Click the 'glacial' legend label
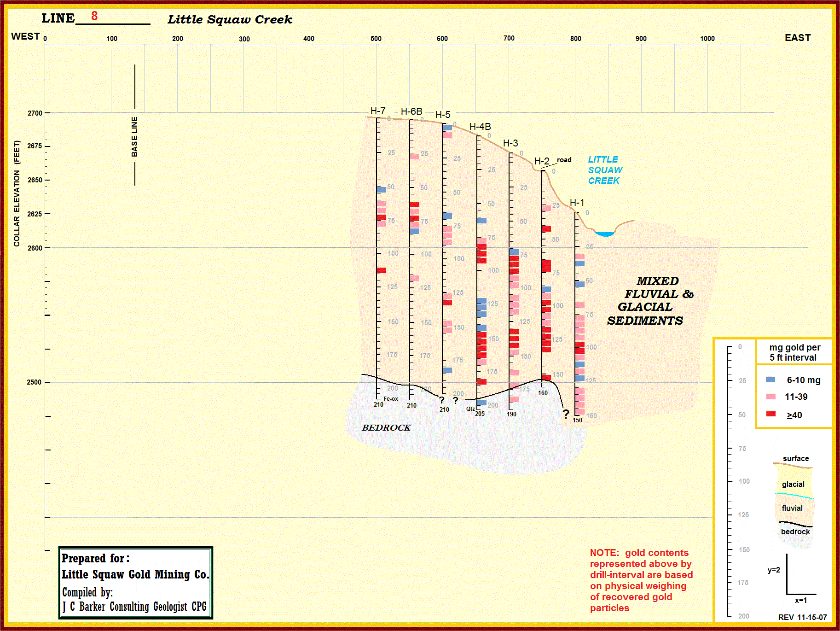 click(793, 485)
